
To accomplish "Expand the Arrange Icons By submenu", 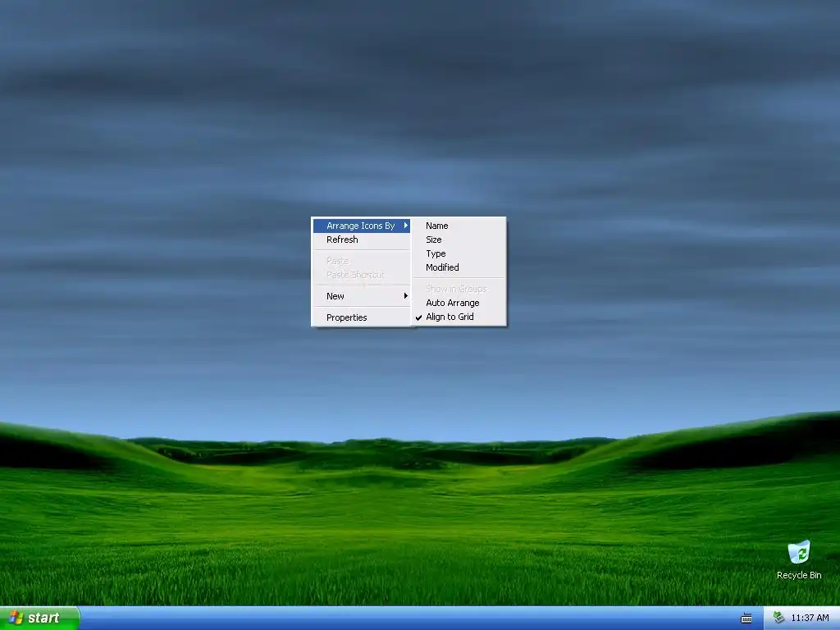I will coord(362,226).
